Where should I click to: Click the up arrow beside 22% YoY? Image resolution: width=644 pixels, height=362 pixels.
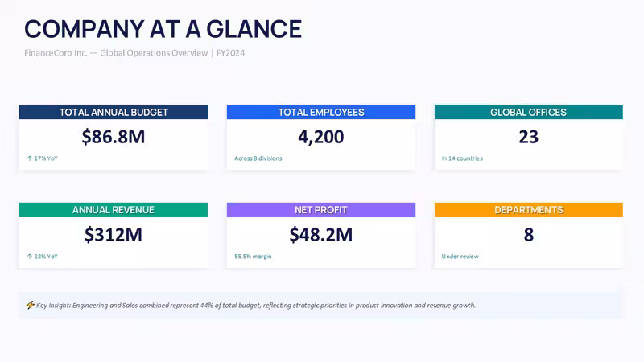pyautogui.click(x=30, y=257)
